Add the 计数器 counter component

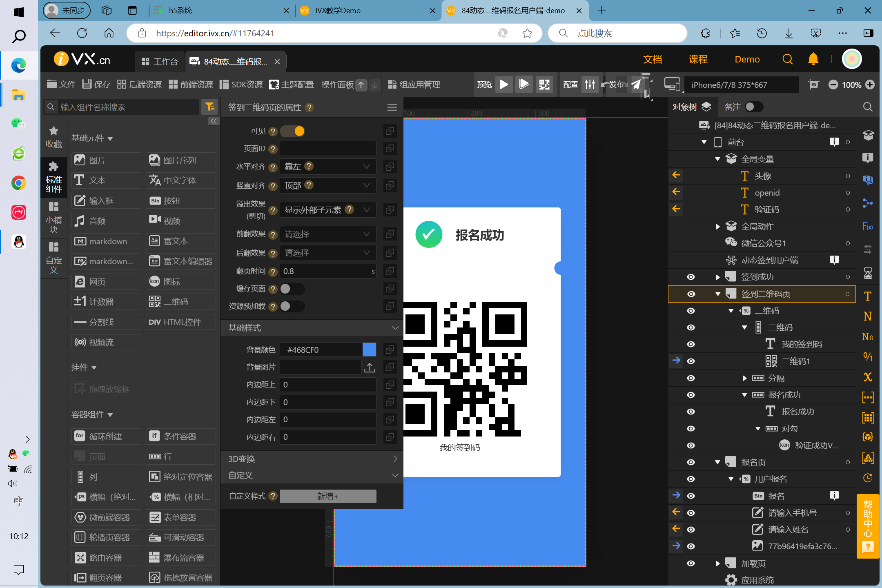pyautogui.click(x=106, y=302)
